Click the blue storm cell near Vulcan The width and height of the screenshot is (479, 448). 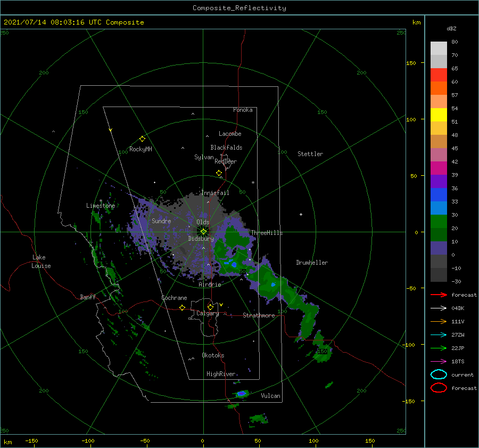tap(242, 393)
